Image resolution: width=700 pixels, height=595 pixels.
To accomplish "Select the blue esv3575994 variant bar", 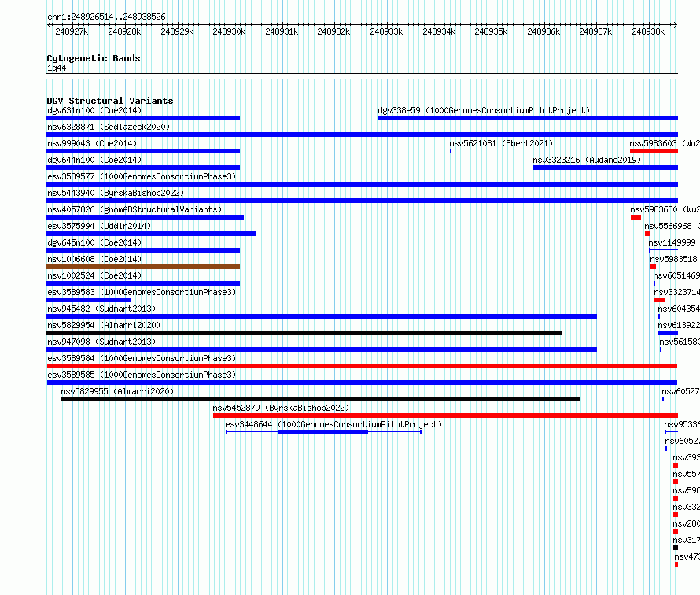I will (x=151, y=234).
